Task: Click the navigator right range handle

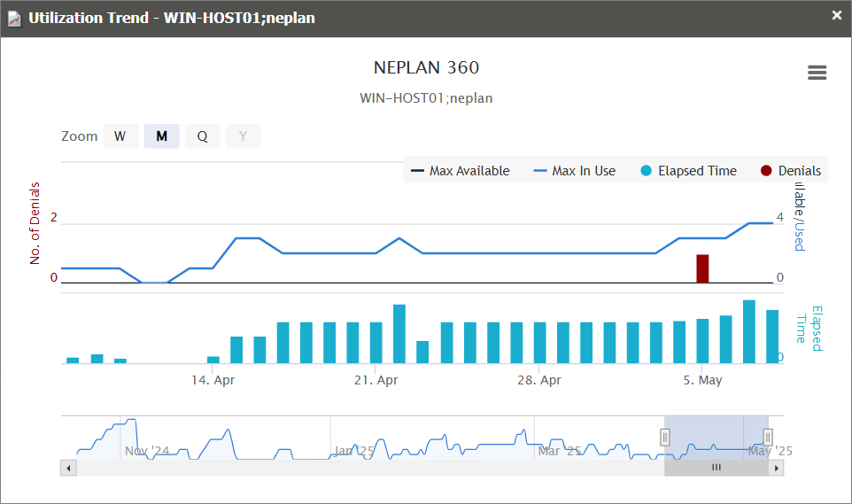Action: point(768,437)
